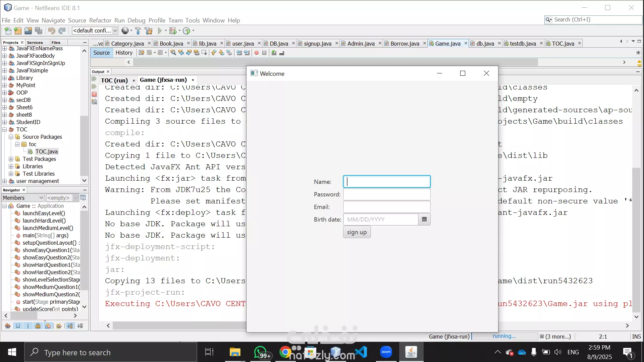
Task: Click the Open Project toolbar icon
Action: click(28, 31)
